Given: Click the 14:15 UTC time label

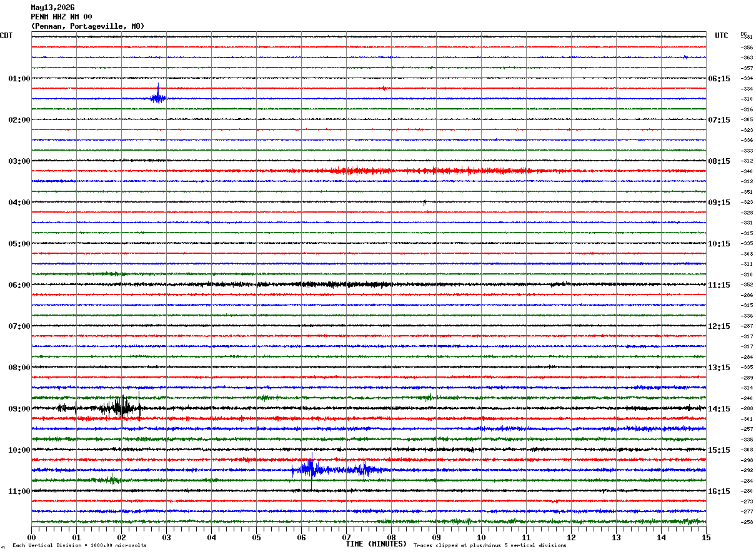Looking at the screenshot, I should [719, 409].
